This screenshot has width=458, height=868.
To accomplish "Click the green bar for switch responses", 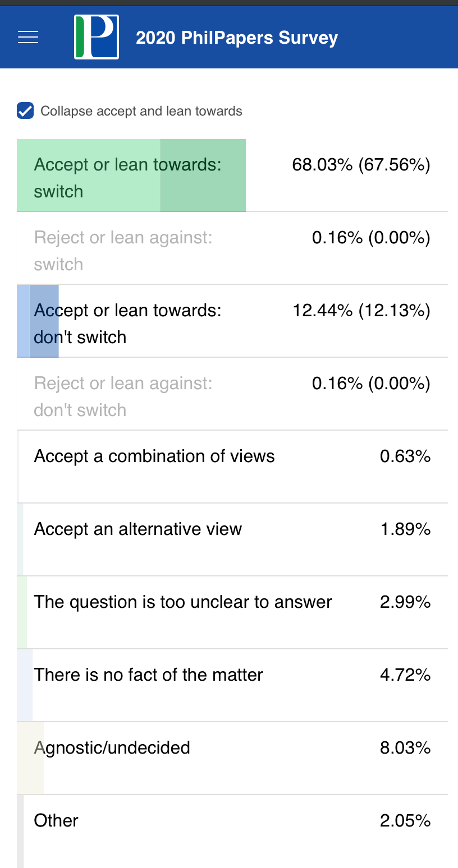I will click(131, 176).
